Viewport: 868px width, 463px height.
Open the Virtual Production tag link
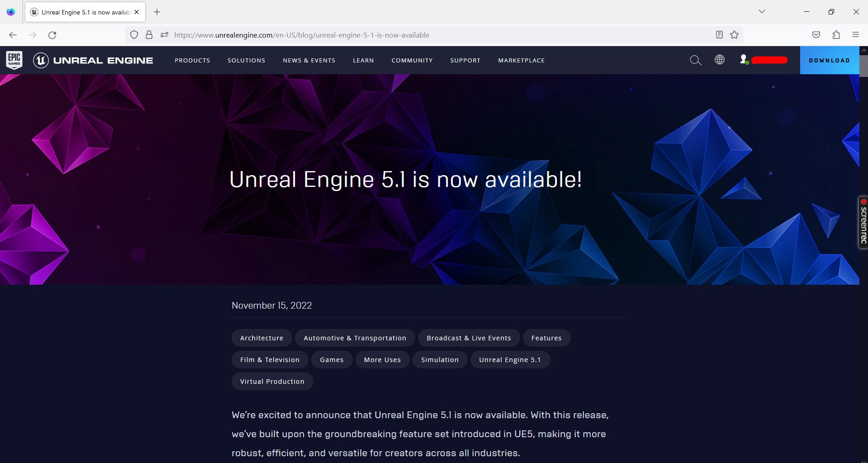pyautogui.click(x=272, y=381)
